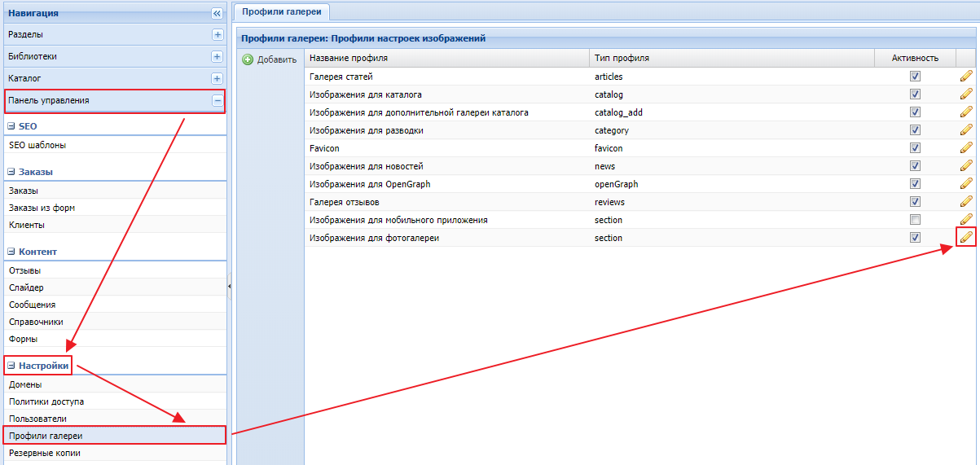The height and width of the screenshot is (465, 980).
Task: Collapse the Панель управления section
Action: pos(217,101)
